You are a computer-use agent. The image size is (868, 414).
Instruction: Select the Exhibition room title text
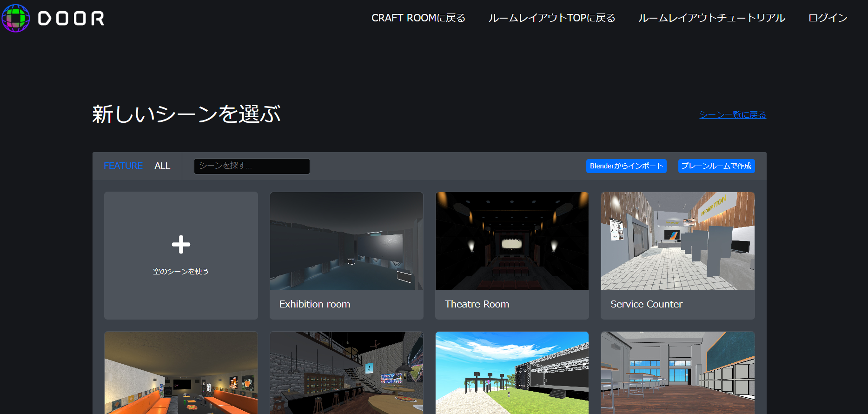point(315,304)
